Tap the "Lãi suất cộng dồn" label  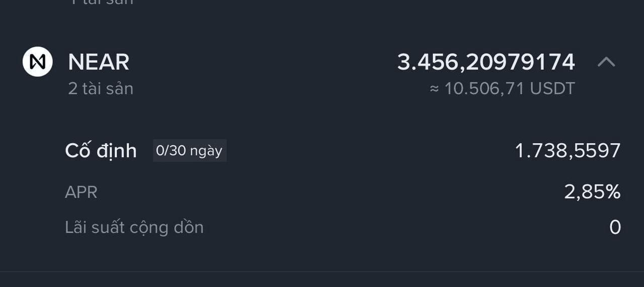(x=134, y=228)
